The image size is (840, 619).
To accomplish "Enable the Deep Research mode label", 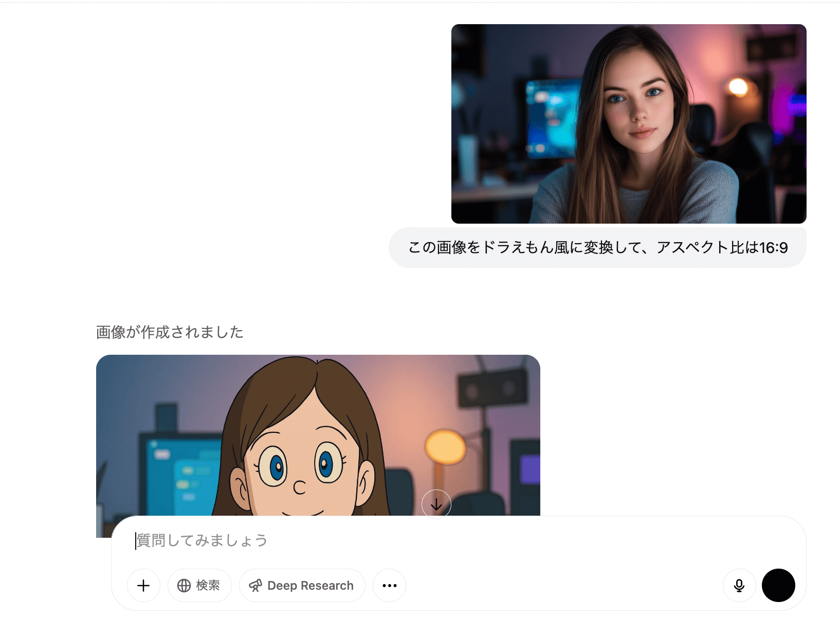I will pyautogui.click(x=310, y=586).
